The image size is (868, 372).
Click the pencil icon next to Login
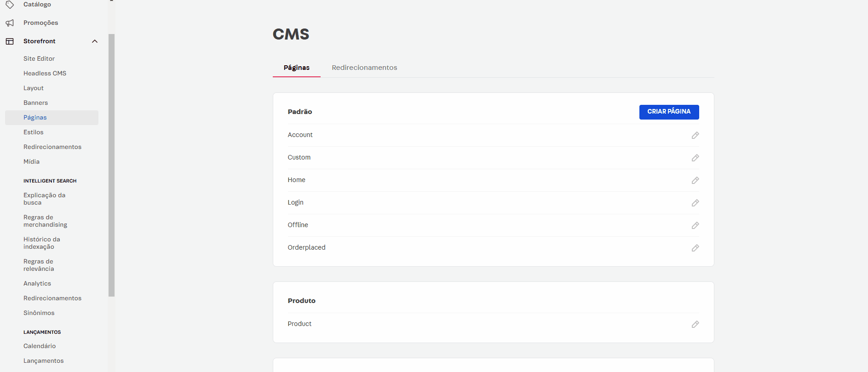(695, 203)
